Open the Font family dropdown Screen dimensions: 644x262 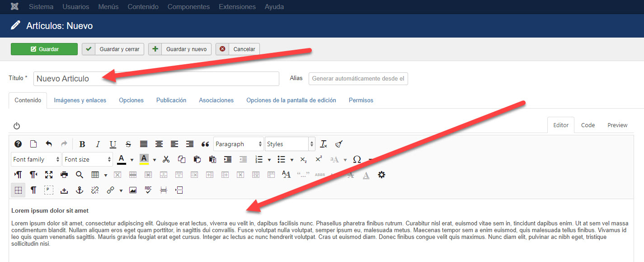coord(36,159)
